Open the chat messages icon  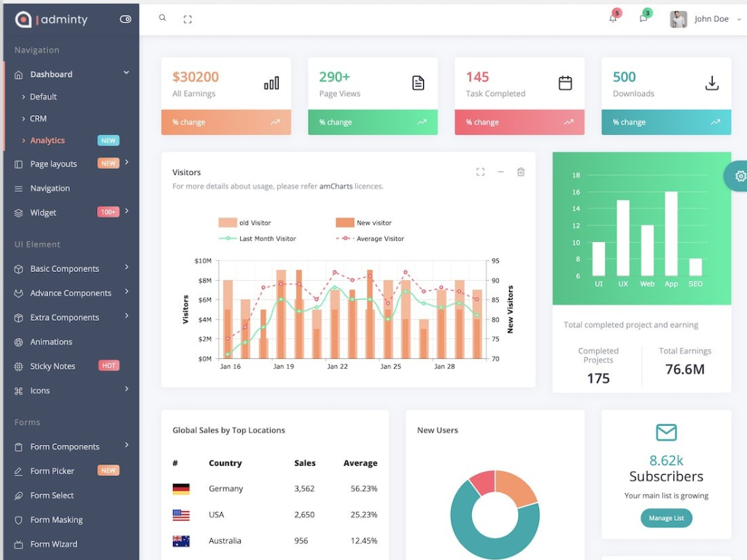(x=643, y=18)
